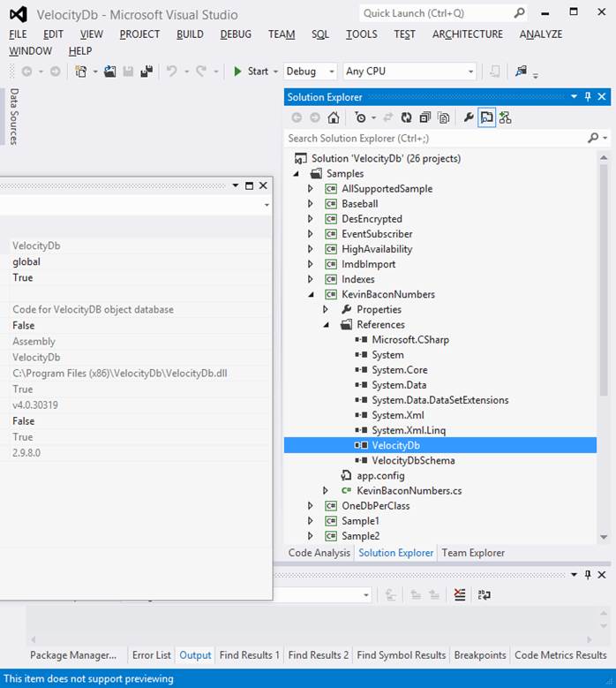Switch to the Error List tab
Viewport: 616px width, 688px height.
151,655
